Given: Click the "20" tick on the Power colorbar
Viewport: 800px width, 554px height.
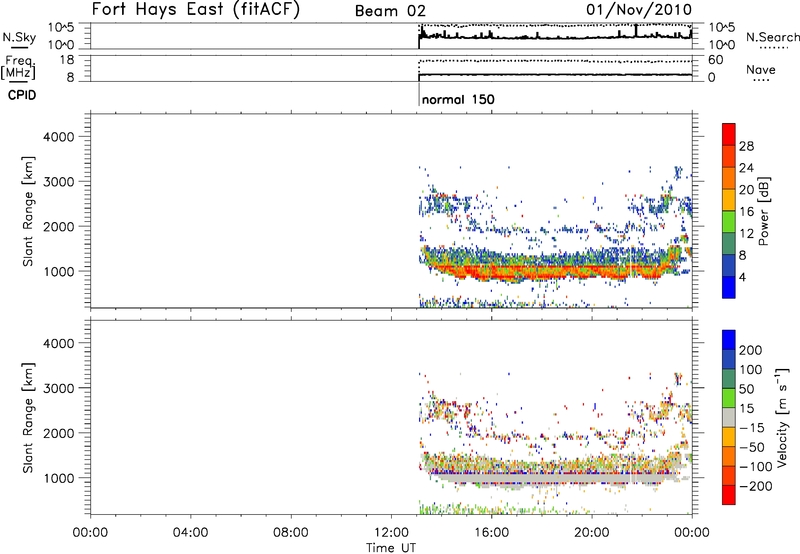Looking at the screenshot, I should (x=746, y=190).
